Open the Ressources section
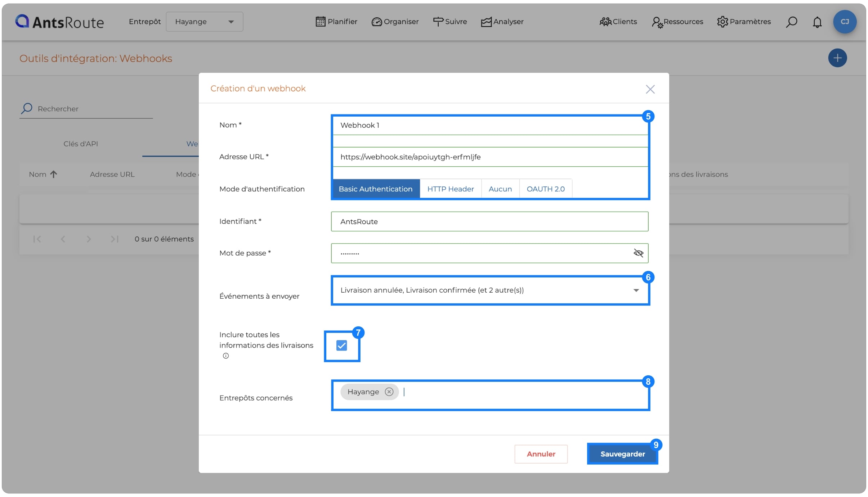This screenshot has height=497, width=868. coord(677,22)
